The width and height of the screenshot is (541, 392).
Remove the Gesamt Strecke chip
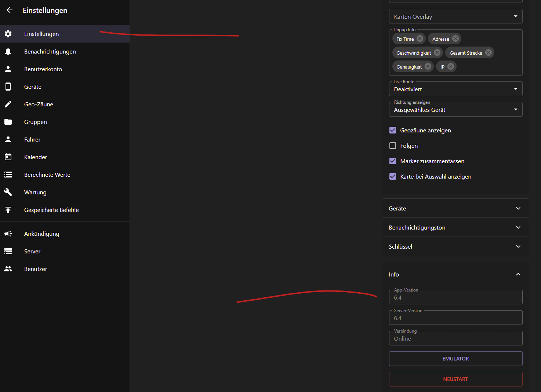[x=489, y=52]
